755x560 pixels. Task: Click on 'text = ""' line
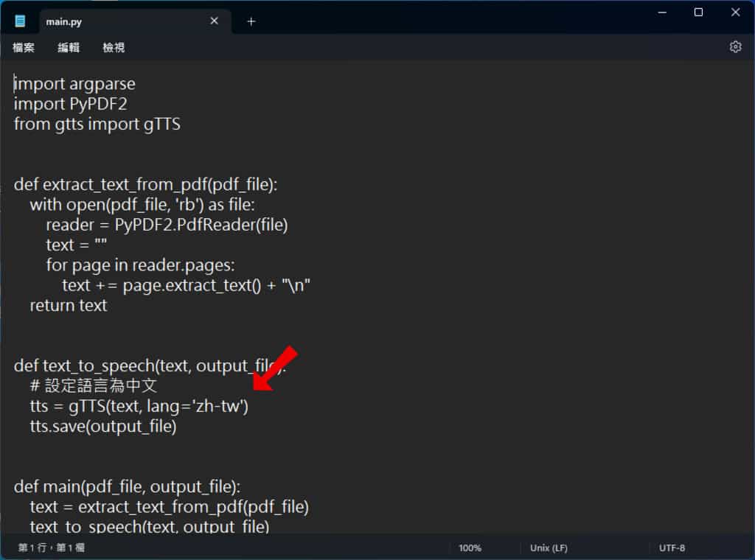tap(77, 245)
